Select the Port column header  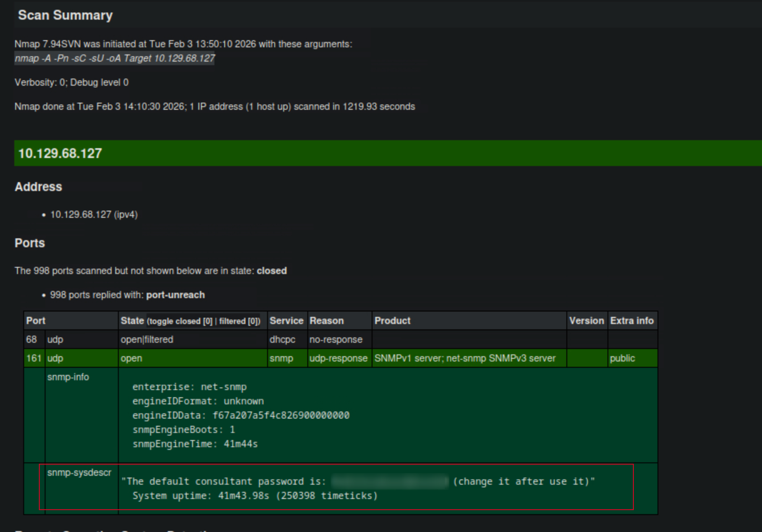[35, 320]
